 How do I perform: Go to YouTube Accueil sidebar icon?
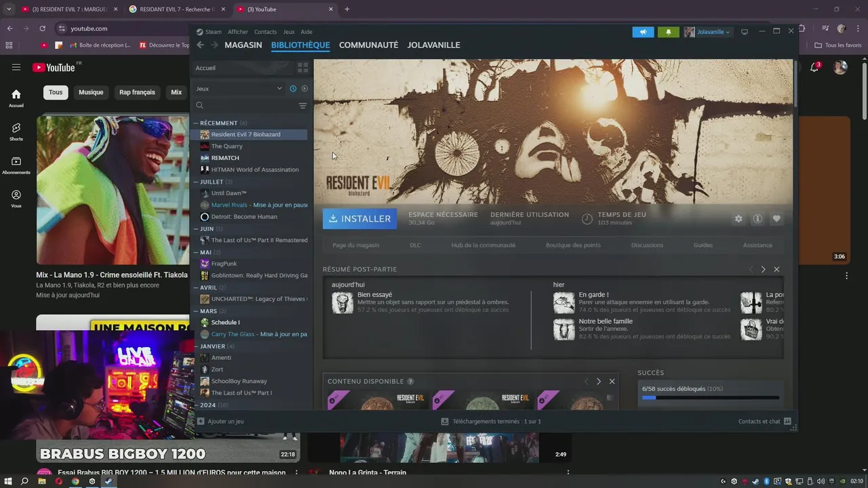[16, 94]
